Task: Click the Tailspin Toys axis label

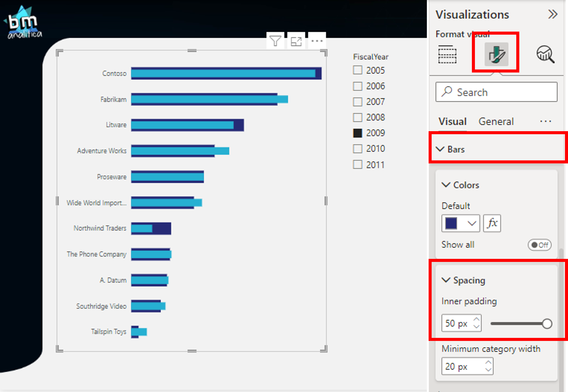Action: 108,332
